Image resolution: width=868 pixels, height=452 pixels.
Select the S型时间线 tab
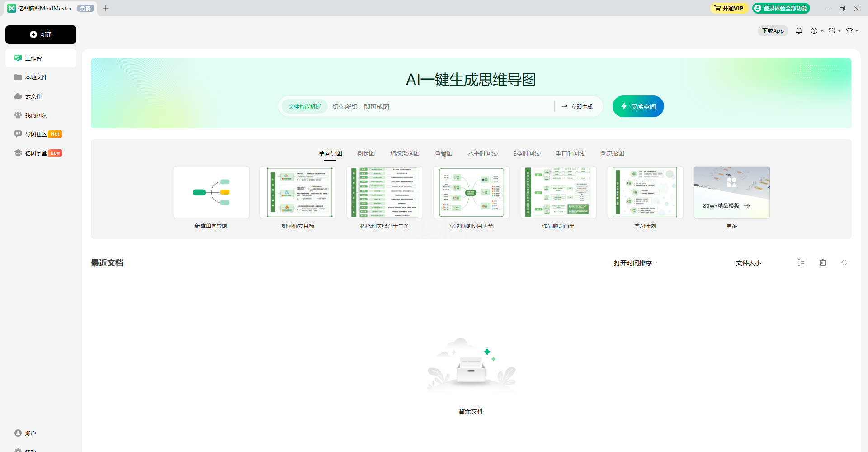[526, 154]
